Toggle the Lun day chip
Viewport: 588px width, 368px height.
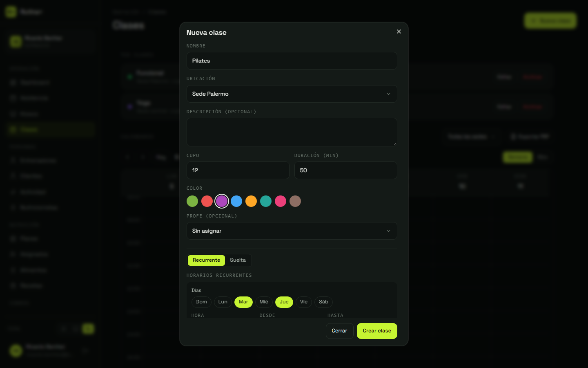[x=223, y=302]
